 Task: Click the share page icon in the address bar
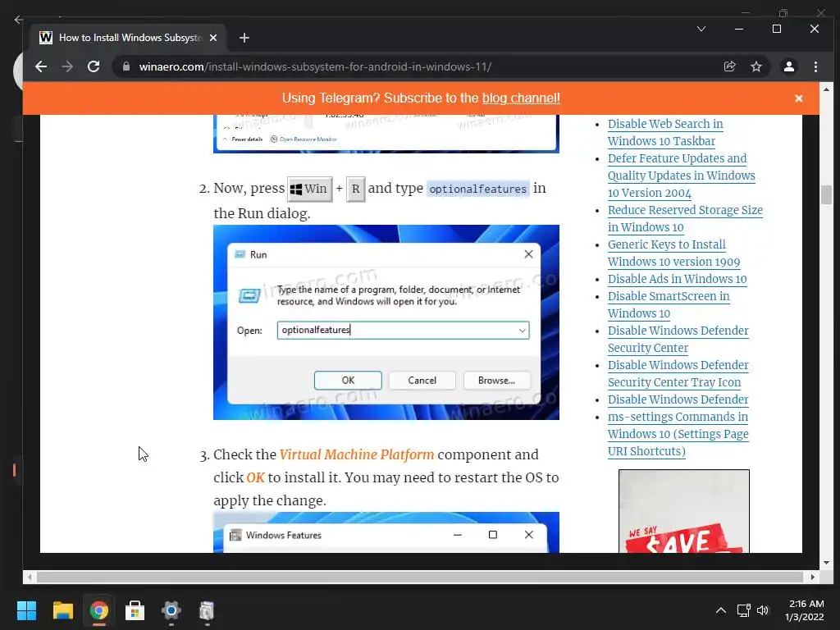pyautogui.click(x=729, y=66)
